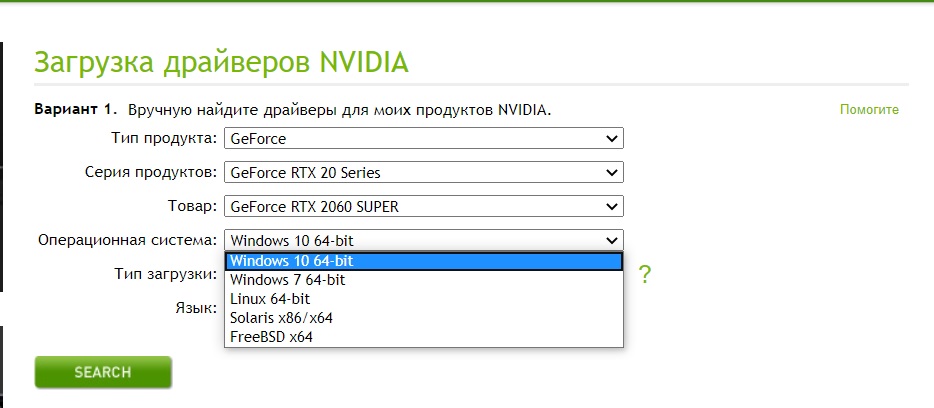Open the Помогите help link

coord(869,109)
